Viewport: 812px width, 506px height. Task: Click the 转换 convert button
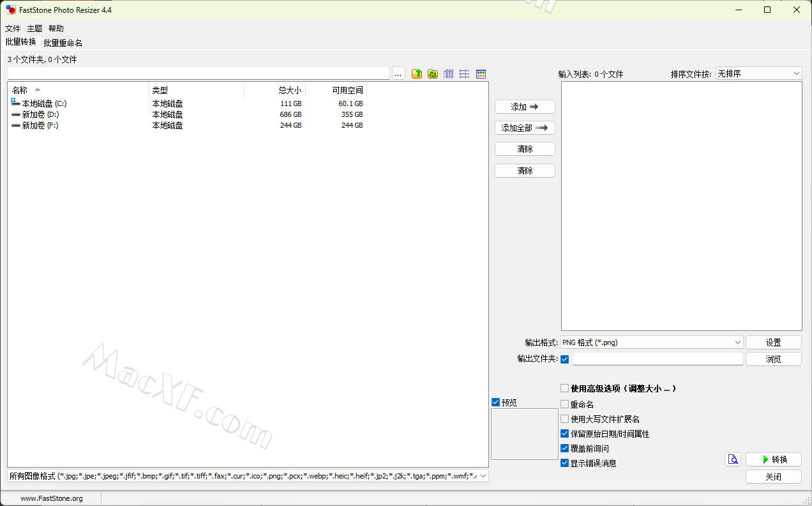pyautogui.click(x=773, y=459)
